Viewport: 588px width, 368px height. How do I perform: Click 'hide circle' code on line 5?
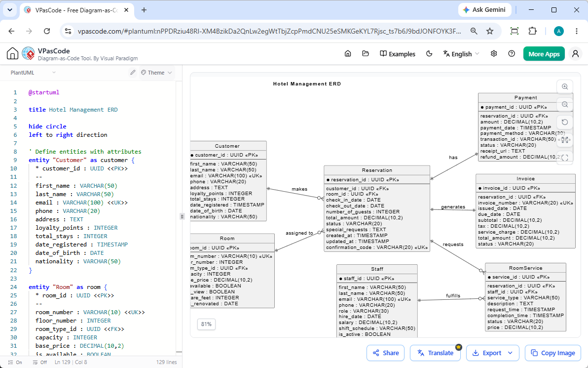[x=47, y=126]
